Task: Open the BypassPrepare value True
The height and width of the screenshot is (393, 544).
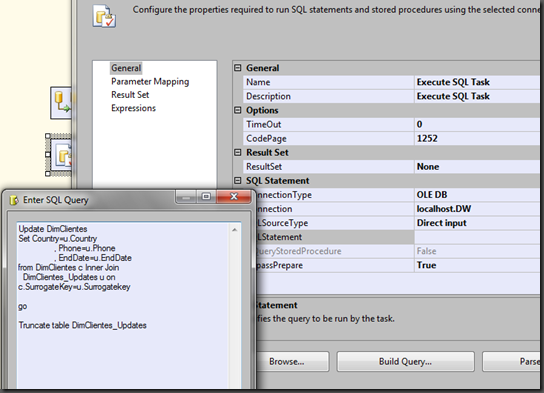Action: 477,265
